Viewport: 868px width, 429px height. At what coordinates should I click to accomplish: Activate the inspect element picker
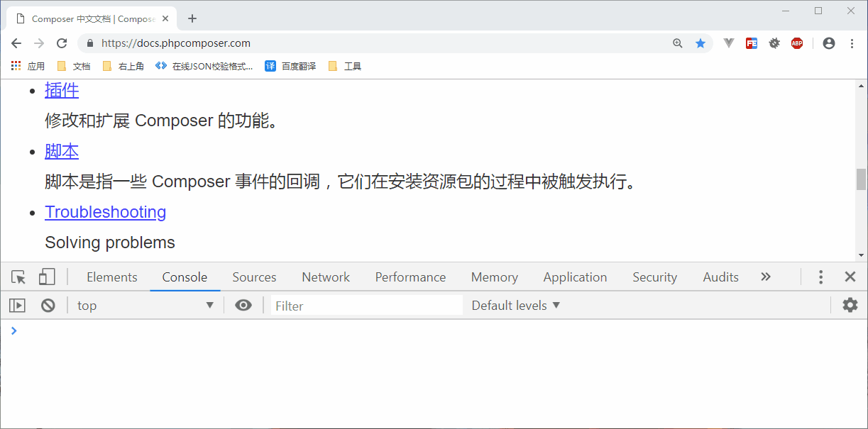(x=19, y=277)
